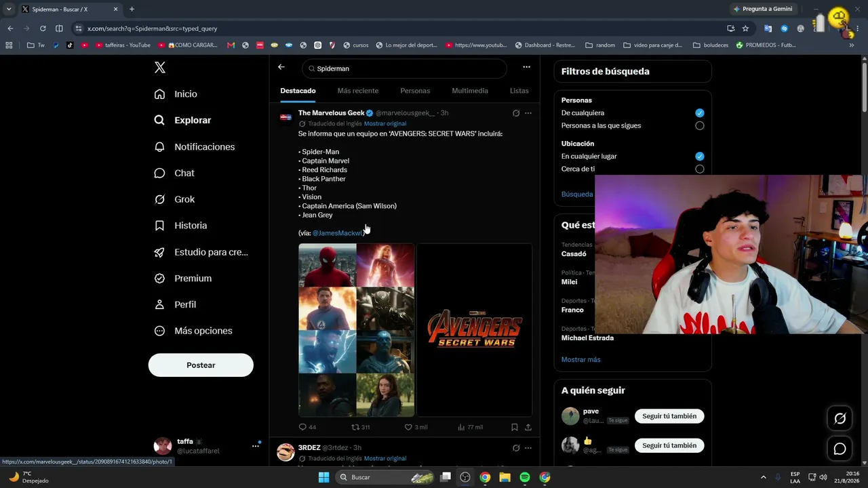
Task: Open the 'boludeces' bookmarks folder
Action: [710, 45]
